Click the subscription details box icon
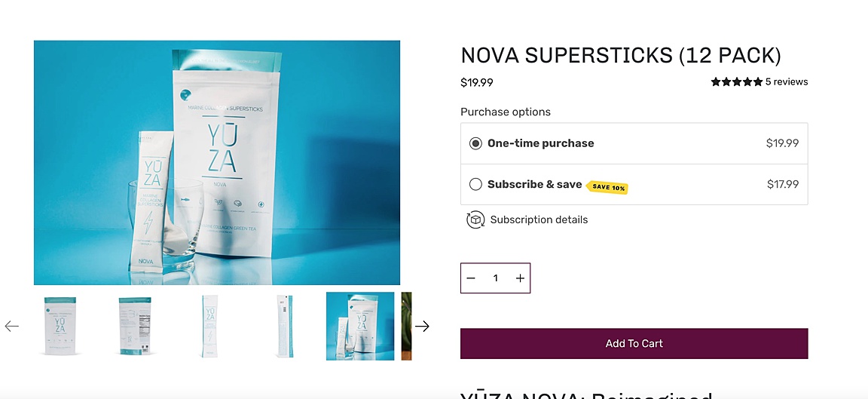 [475, 220]
